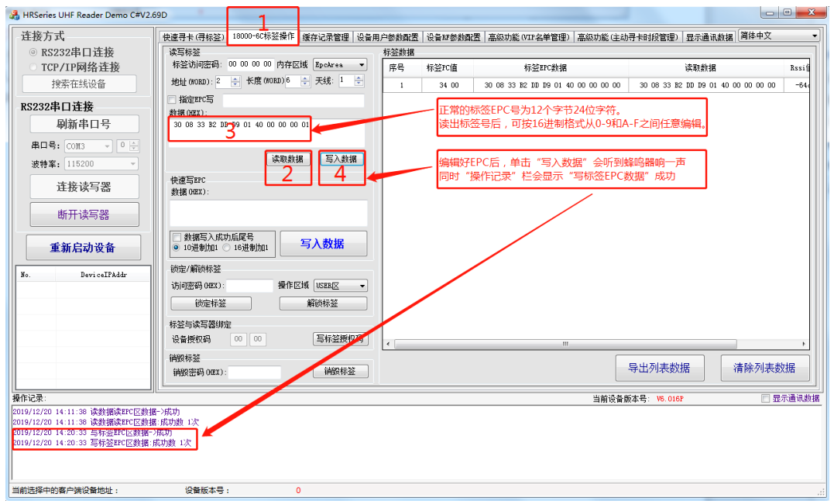Click the HRSeries app icon in title bar
The image size is (834, 504).
[x=13, y=15]
